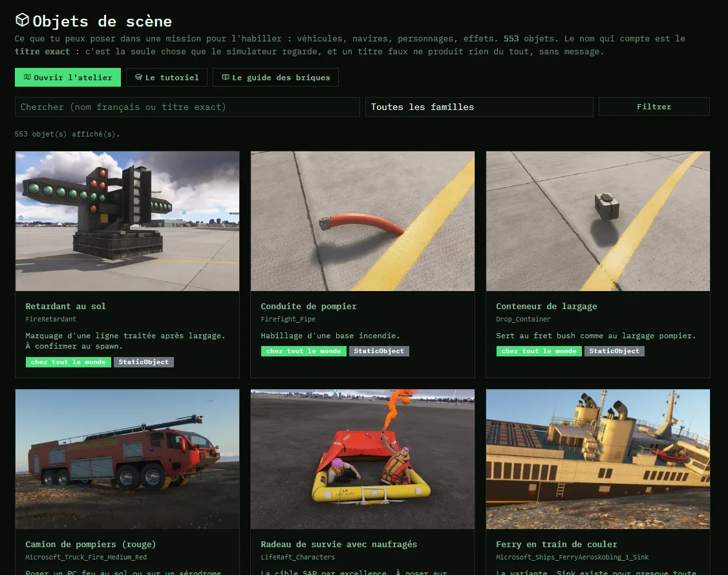Click the text 553 objet(s) affiché(s).

click(67, 135)
